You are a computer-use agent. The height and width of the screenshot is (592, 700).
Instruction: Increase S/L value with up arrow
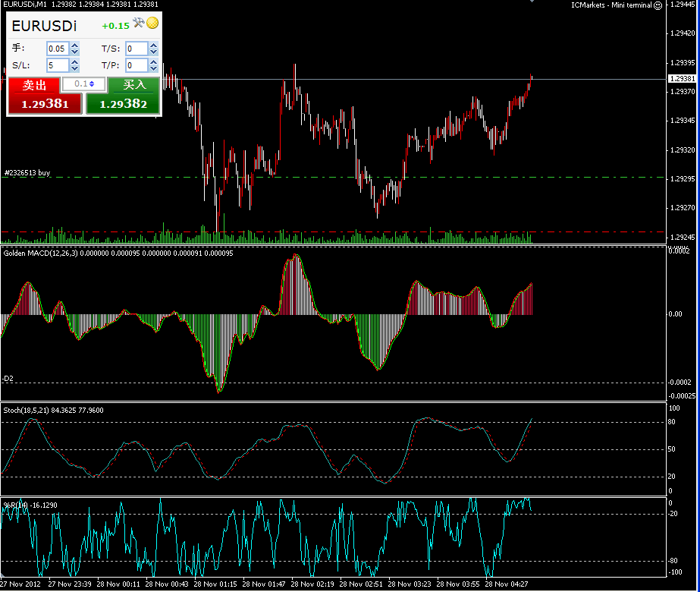(x=75, y=62)
